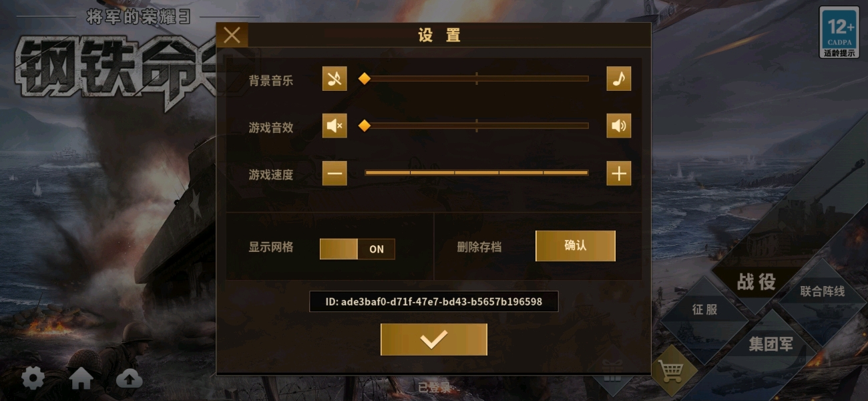Confirm settings with the checkmark button

[x=434, y=340]
